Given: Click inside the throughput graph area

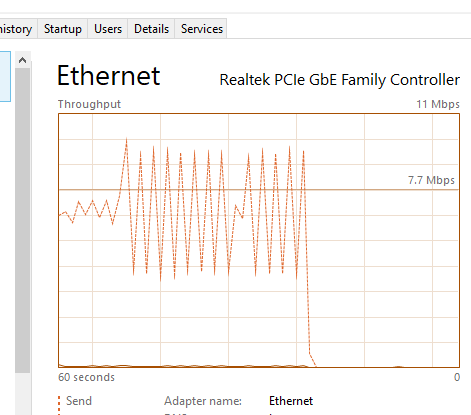Looking at the screenshot, I should tap(259, 240).
